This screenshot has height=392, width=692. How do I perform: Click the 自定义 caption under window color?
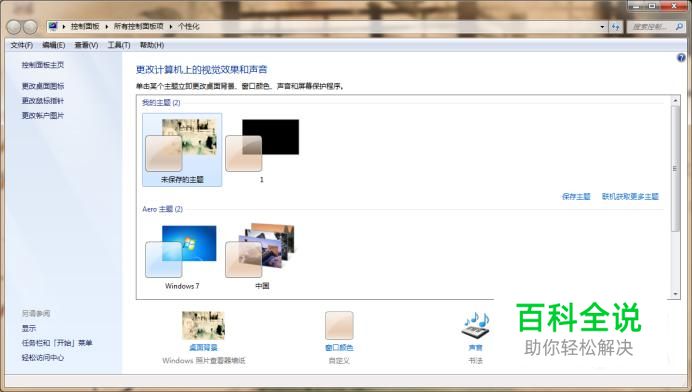339,361
